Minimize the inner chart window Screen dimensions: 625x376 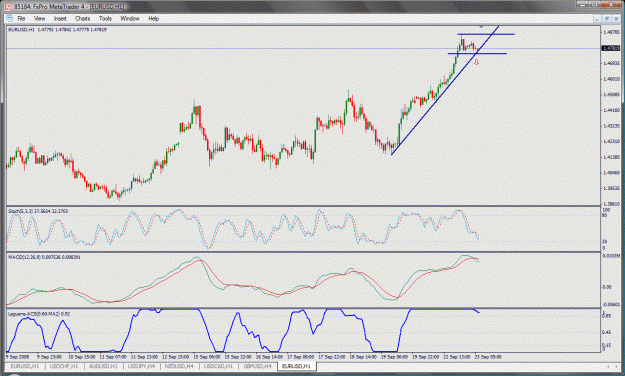pos(597,18)
